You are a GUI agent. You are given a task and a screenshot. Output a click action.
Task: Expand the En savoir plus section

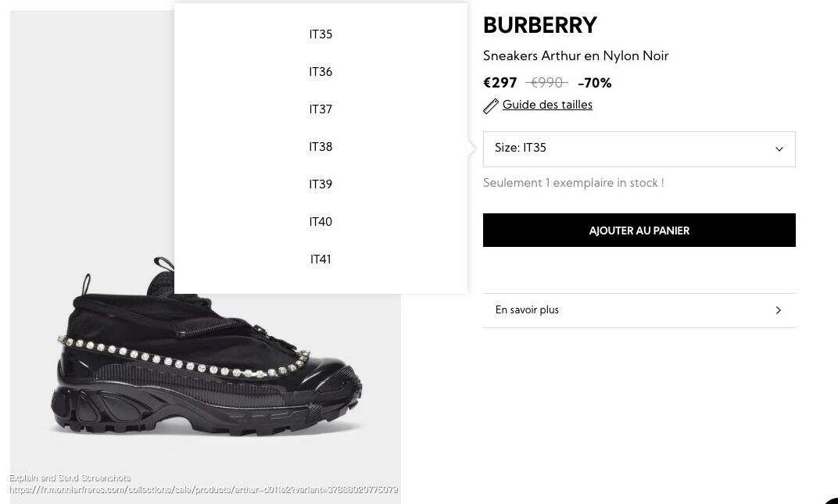[639, 310]
